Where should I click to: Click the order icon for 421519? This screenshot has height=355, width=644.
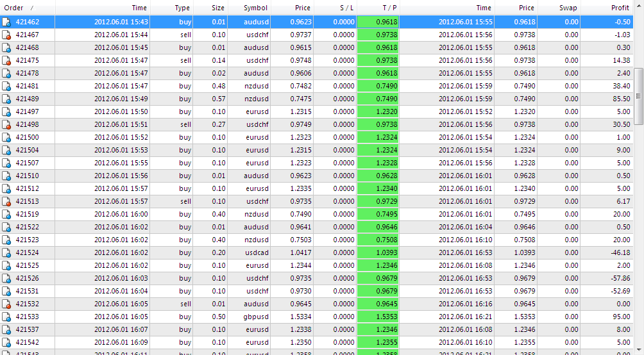click(x=6, y=214)
